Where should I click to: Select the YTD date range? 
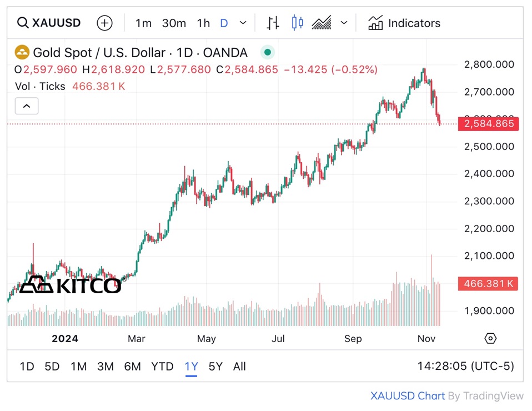[x=162, y=367]
